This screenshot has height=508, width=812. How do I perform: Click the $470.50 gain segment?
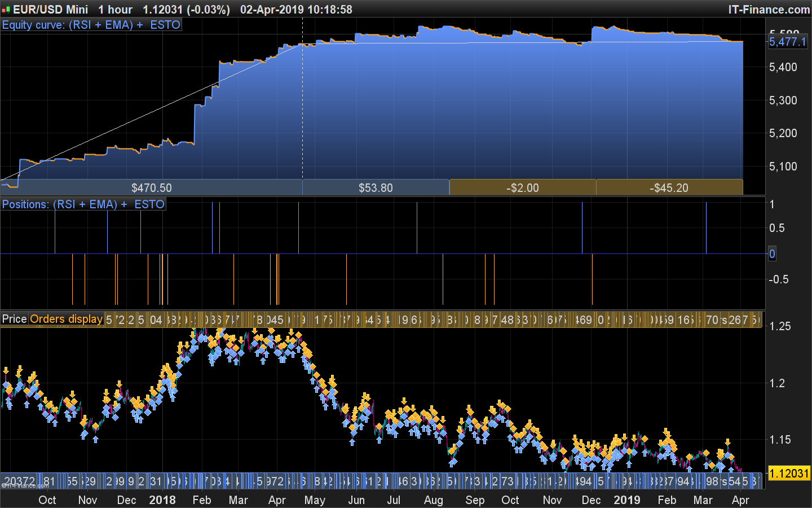click(x=152, y=187)
